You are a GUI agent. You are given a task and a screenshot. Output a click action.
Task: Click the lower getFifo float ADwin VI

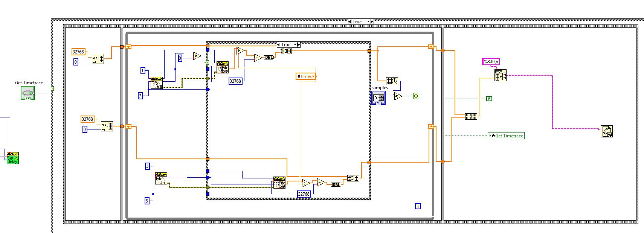pyautogui.click(x=279, y=183)
